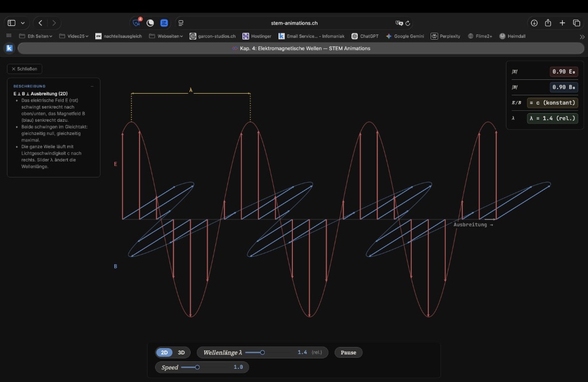Click the 0.90 E₀ value
This screenshot has height=382, width=588.
tap(564, 71)
